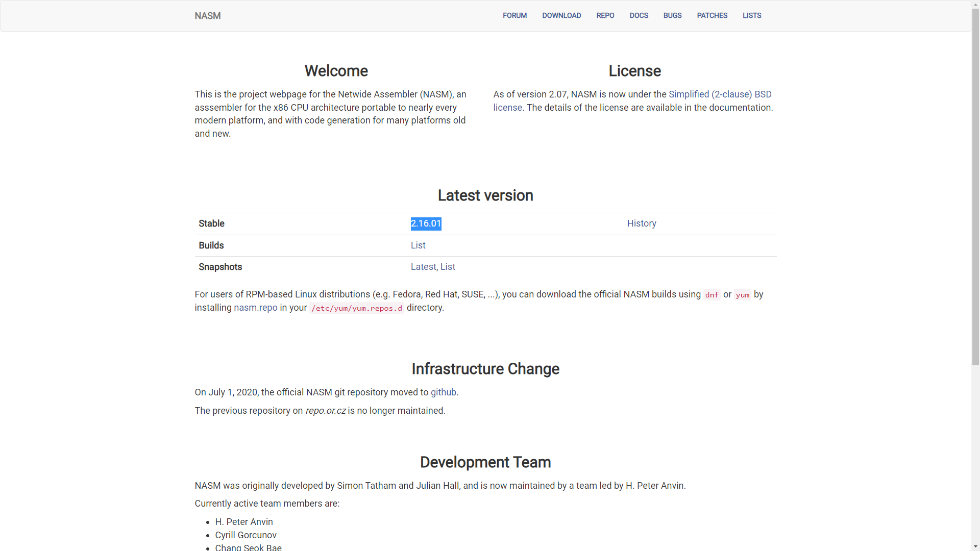This screenshot has width=980, height=551.
Task: Open the DOCS menu item
Action: point(639,16)
